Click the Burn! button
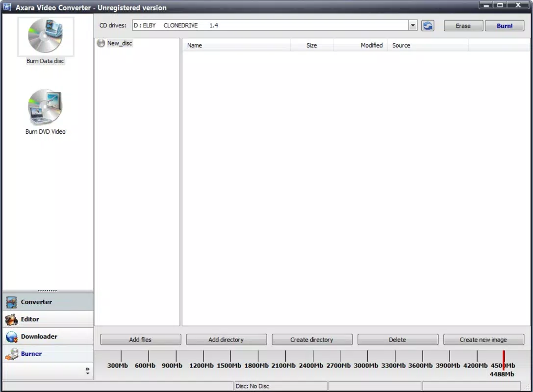 pos(505,26)
